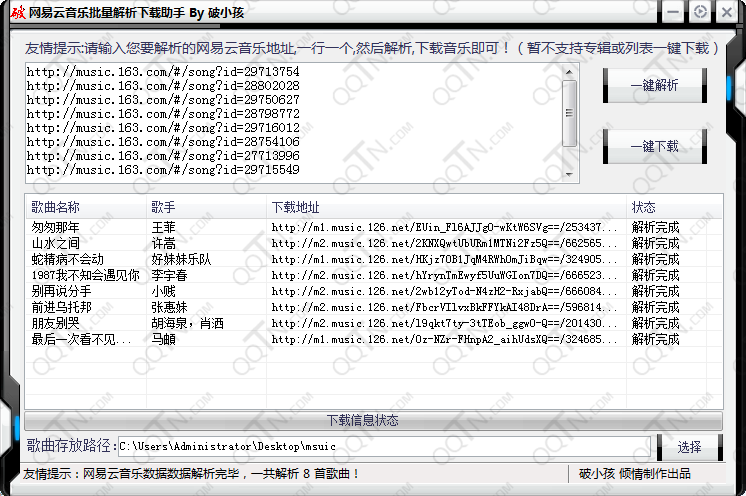The image size is (746, 496).
Task: Click the song save path input field
Action: [x=383, y=446]
